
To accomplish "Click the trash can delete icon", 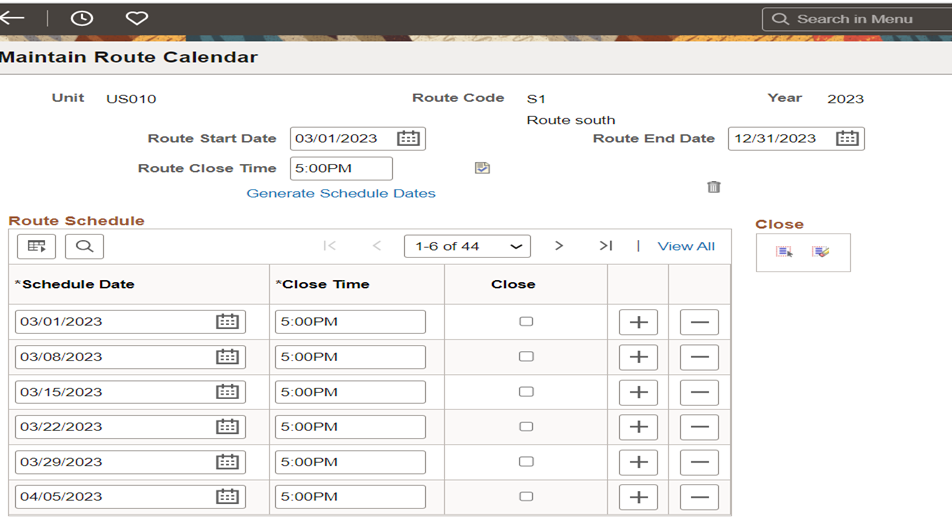I will click(714, 186).
